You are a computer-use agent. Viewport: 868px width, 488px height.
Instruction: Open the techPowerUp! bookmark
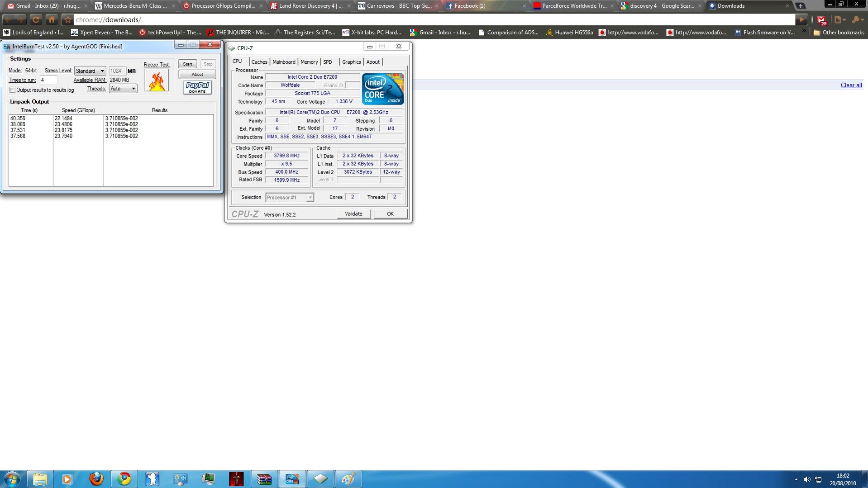[x=170, y=33]
